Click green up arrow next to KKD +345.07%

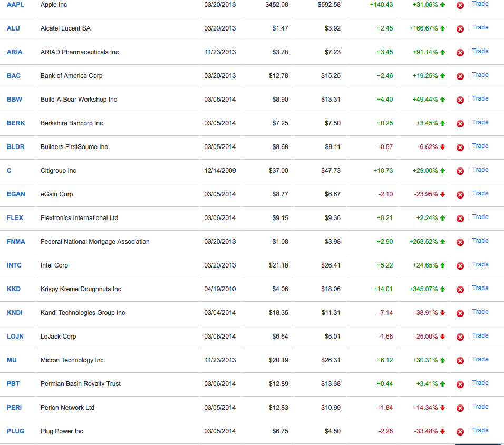pyautogui.click(x=443, y=289)
